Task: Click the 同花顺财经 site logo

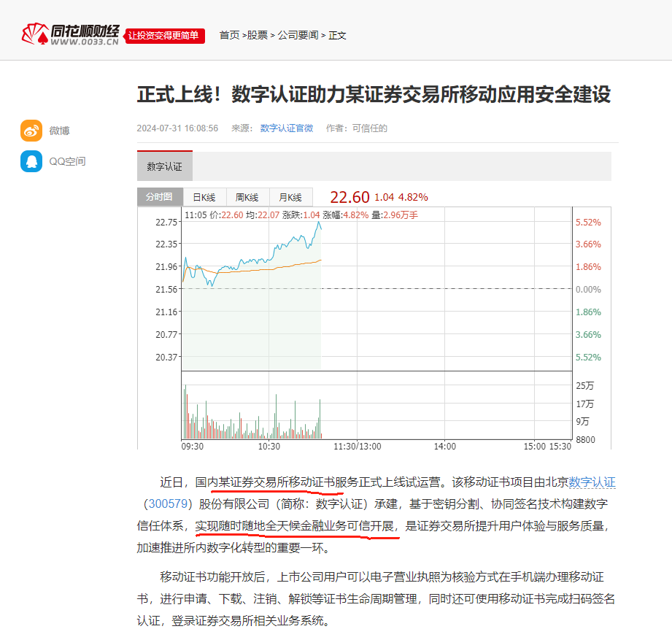Action: pyautogui.click(x=70, y=34)
